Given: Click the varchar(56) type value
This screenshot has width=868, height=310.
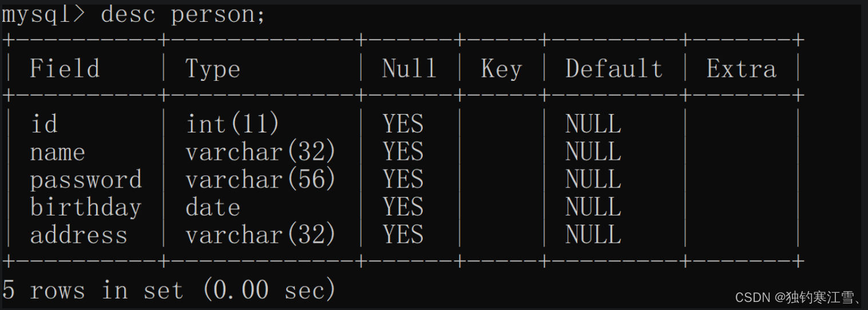Looking at the screenshot, I should pyautogui.click(x=260, y=180).
